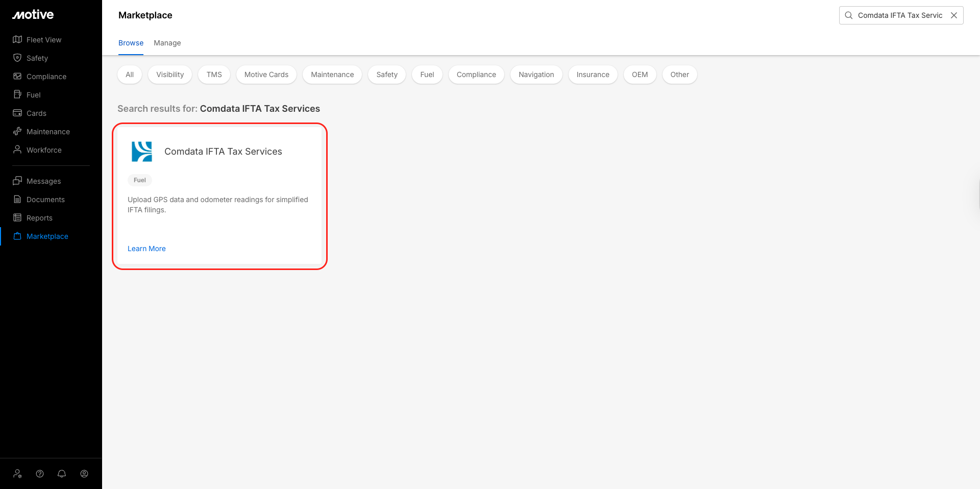
Task: Filter apps by the Other chip
Action: 680,75
